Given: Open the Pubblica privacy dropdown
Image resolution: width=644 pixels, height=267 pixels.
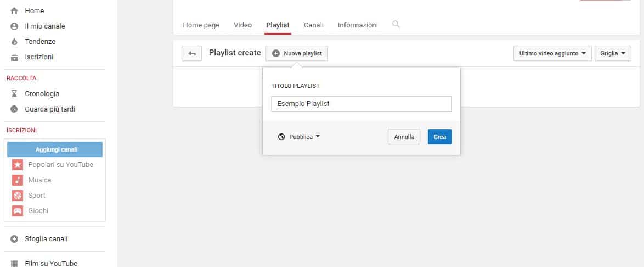Looking at the screenshot, I should (299, 137).
